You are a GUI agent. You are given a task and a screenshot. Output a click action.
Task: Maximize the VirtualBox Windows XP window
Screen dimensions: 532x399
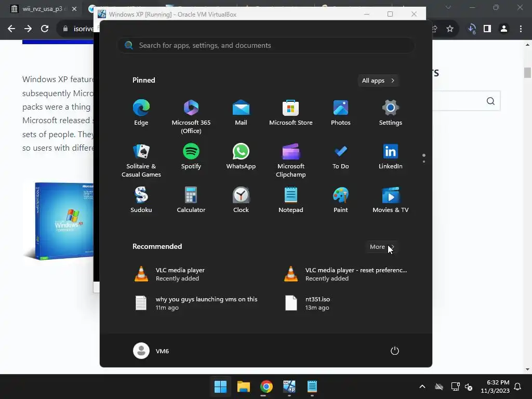[390, 14]
